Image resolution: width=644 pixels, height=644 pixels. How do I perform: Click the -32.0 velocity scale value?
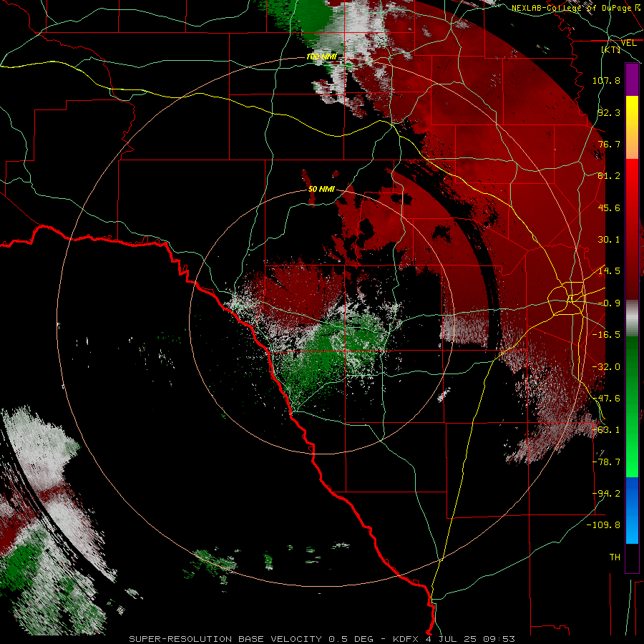[606, 367]
